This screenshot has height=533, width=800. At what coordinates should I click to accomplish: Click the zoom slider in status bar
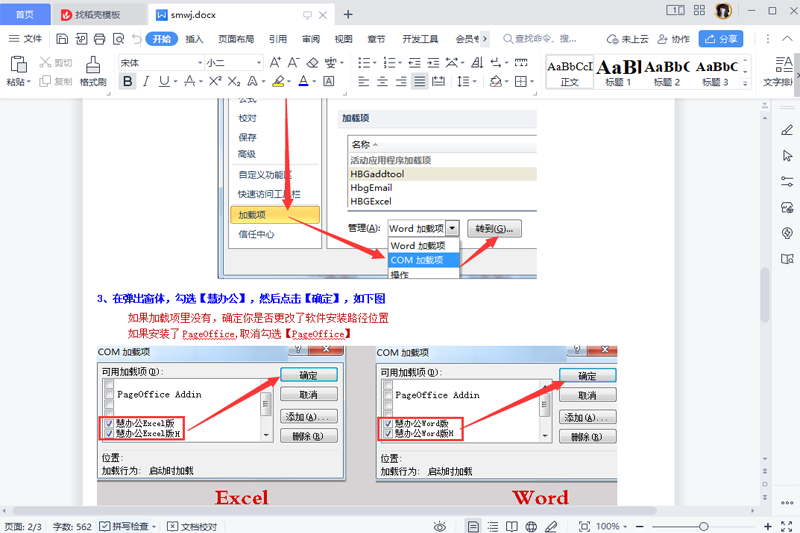click(704, 526)
